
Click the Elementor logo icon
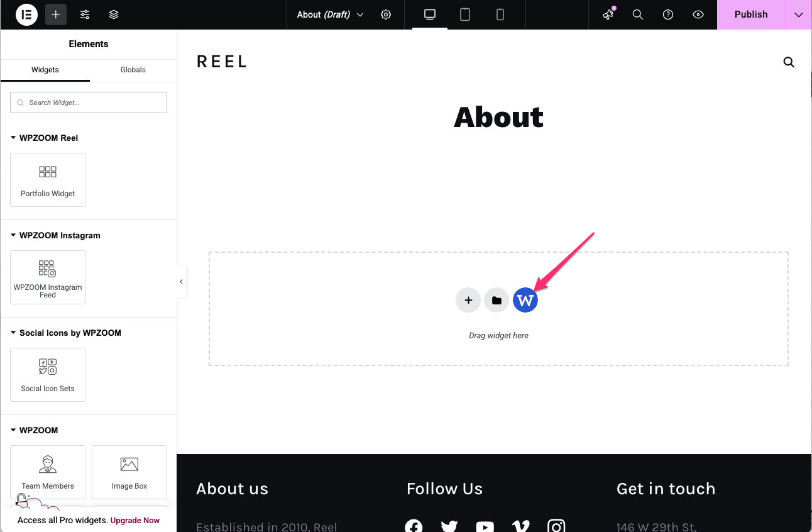click(x=27, y=14)
